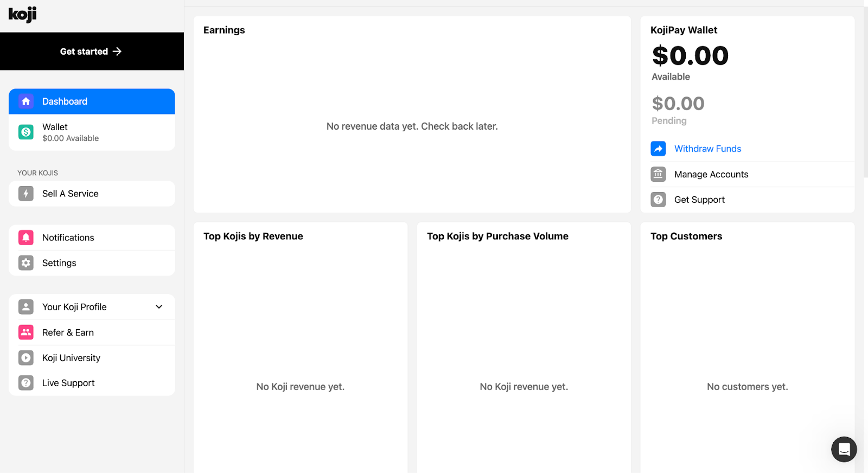The image size is (868, 473).
Task: Select Your Koji Profile label
Action: tap(74, 307)
